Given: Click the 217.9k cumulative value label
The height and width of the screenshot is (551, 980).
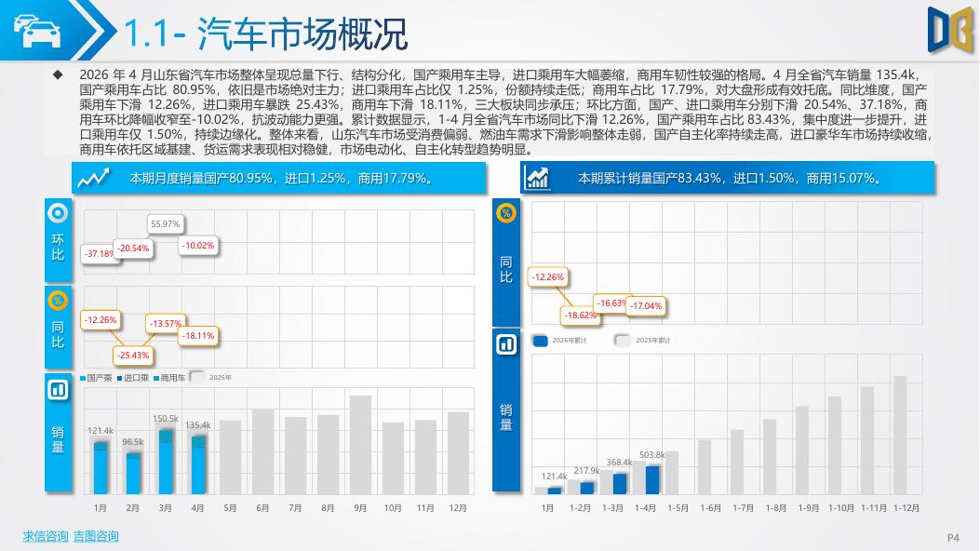Looking at the screenshot, I should coord(587,470).
